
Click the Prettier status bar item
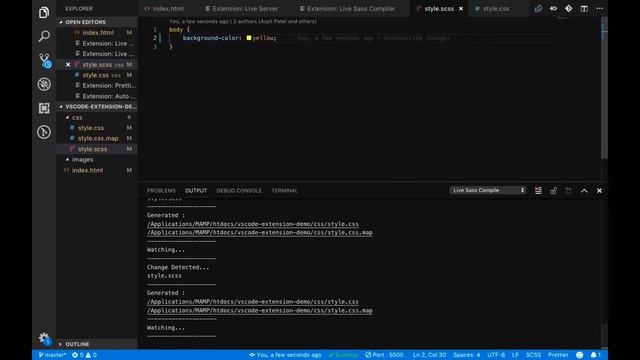558,355
